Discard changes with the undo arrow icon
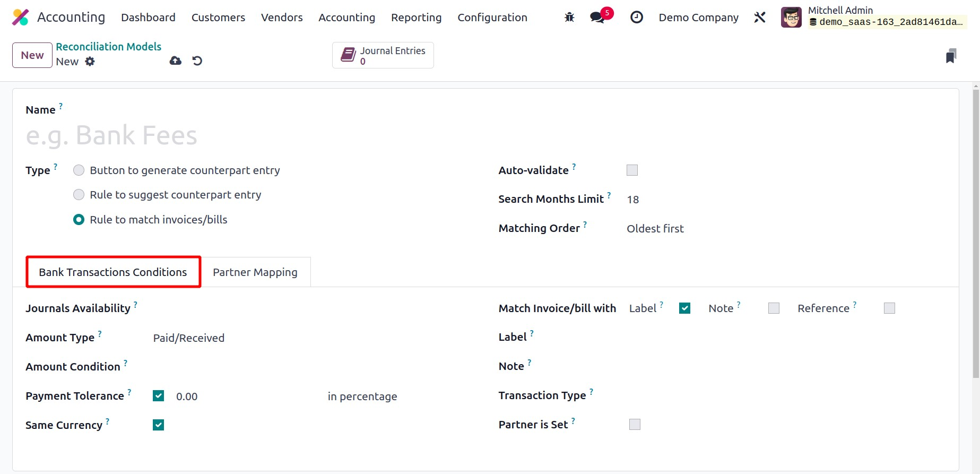The width and height of the screenshot is (980, 474). 197,61
